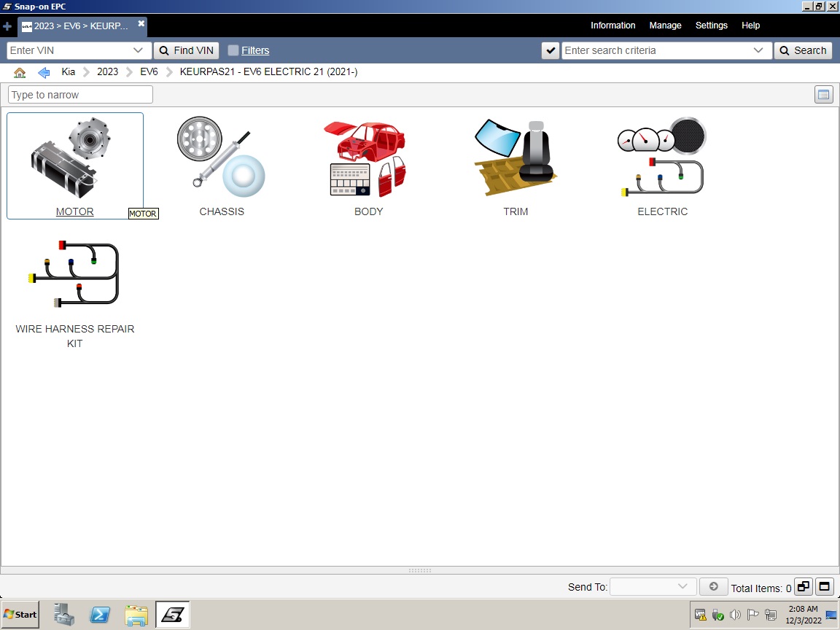Screen dimensions: 840x630
Task: Enable the Filters checkbox
Action: (233, 50)
